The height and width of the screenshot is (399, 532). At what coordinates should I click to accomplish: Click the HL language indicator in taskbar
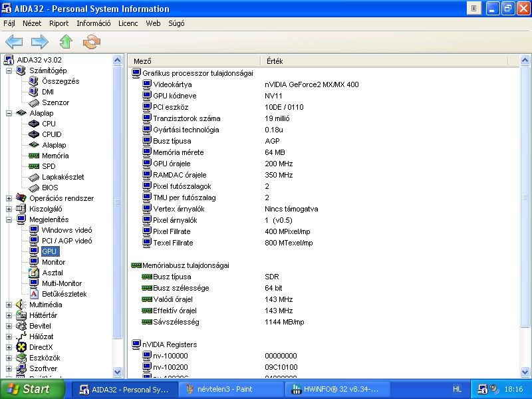457,389
